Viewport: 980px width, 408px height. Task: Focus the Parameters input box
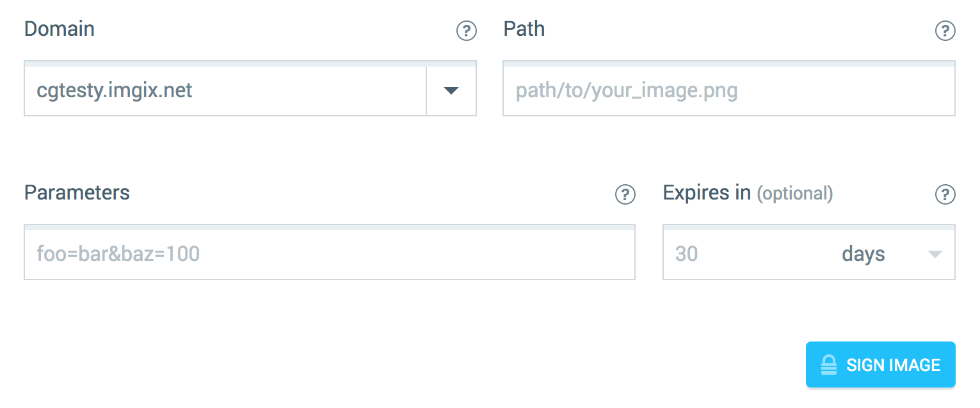(329, 253)
